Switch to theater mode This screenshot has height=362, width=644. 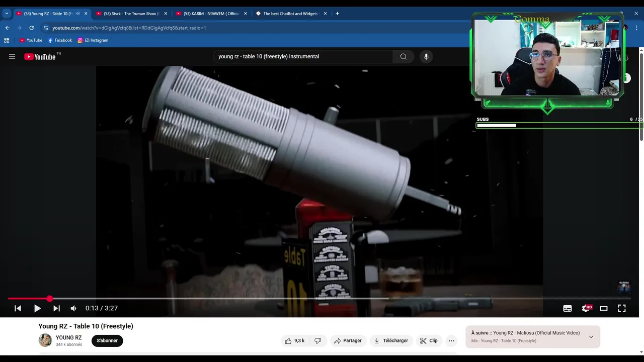[x=604, y=308]
